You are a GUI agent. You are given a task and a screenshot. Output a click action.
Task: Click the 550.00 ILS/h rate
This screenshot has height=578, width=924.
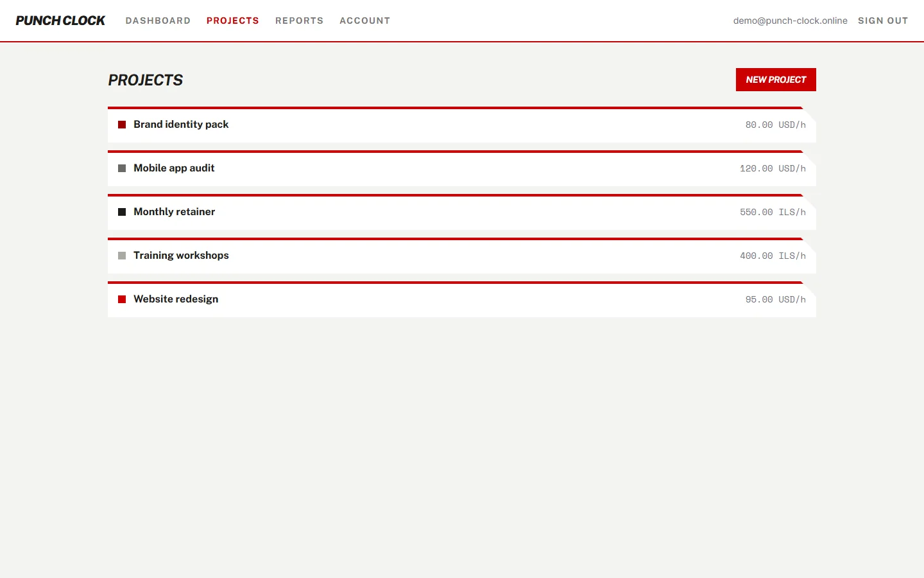point(773,212)
